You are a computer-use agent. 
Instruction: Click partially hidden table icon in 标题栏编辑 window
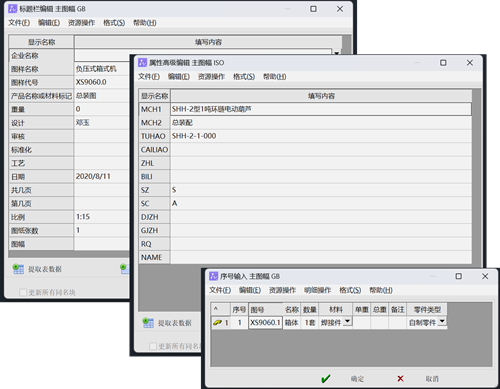click(125, 269)
